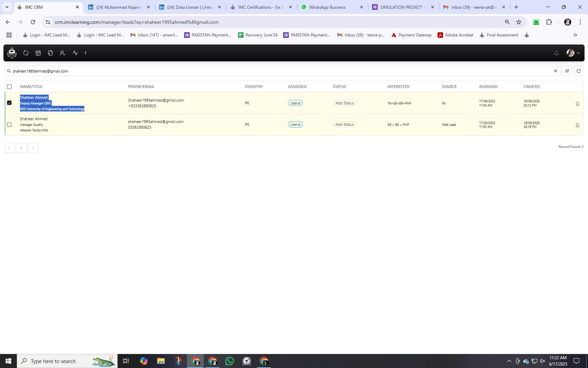
Task: Show hidden system tray icons
Action: pyautogui.click(x=509, y=361)
